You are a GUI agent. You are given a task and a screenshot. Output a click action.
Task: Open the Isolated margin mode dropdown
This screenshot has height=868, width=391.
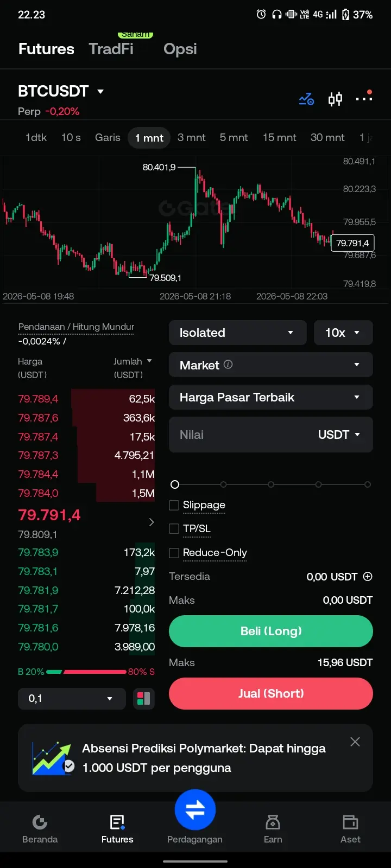[238, 333]
